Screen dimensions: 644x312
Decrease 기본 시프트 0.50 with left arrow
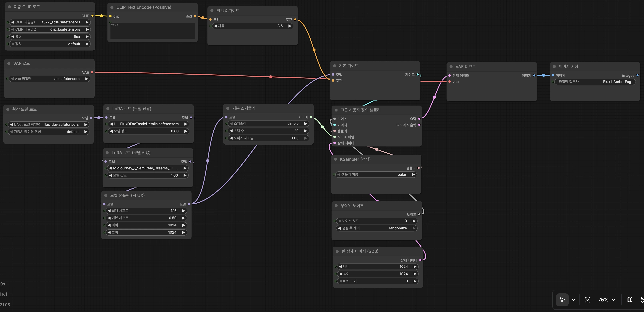coord(109,218)
